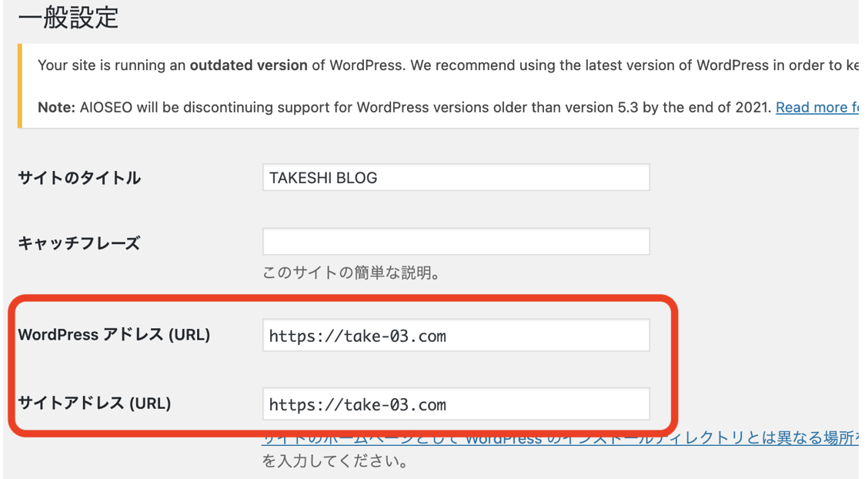868x479 pixels.
Task: Click the WordPress アドレス (URL) label
Action: pyautogui.click(x=114, y=335)
